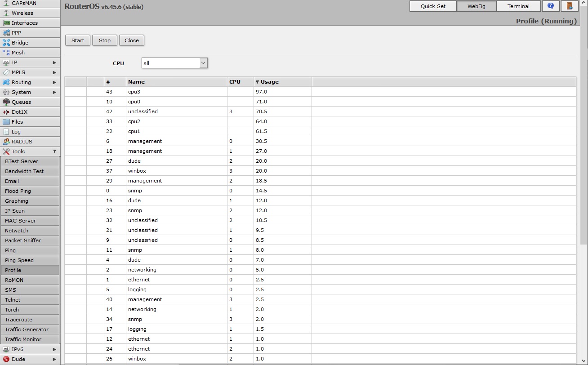588x365 pixels.
Task: Click the Close button
Action: [132, 40]
